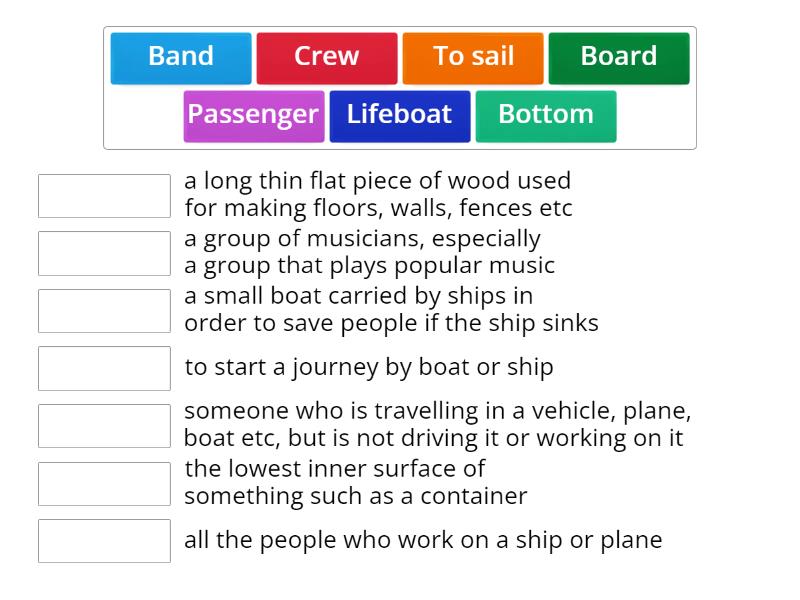This screenshot has width=800, height=600.
Task: Select the Crew word tile
Action: [x=327, y=58]
